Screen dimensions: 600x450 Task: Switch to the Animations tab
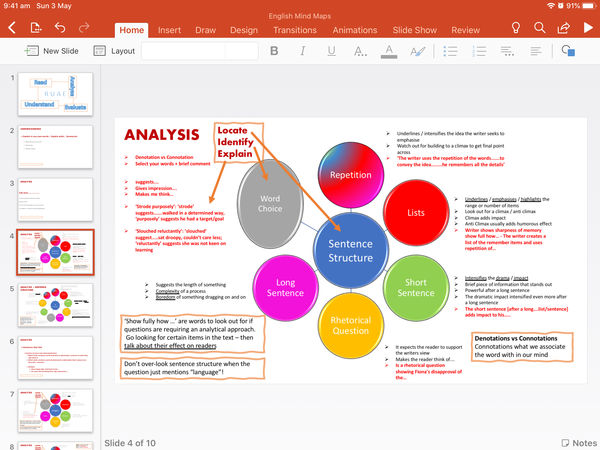pyautogui.click(x=355, y=30)
